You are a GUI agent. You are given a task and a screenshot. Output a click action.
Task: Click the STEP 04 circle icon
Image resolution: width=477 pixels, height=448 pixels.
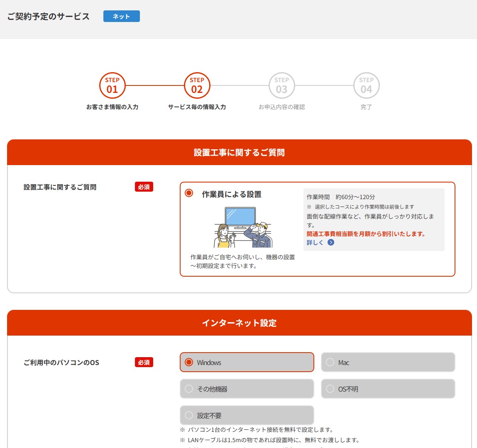tap(366, 85)
